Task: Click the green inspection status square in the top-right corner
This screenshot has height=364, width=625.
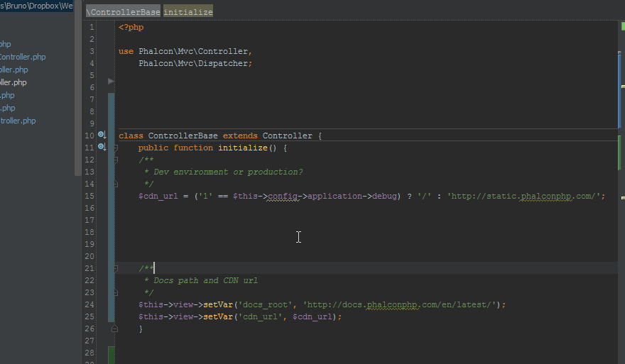Action: pos(623,26)
